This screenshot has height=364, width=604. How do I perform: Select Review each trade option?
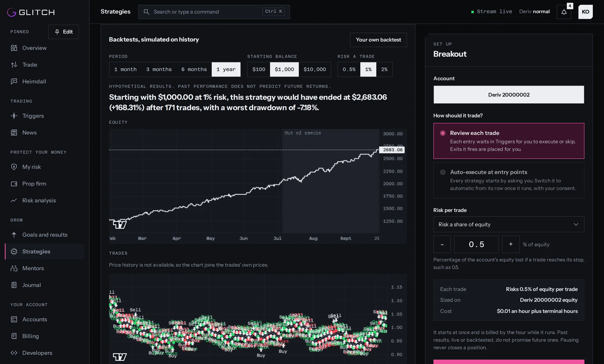(x=509, y=141)
